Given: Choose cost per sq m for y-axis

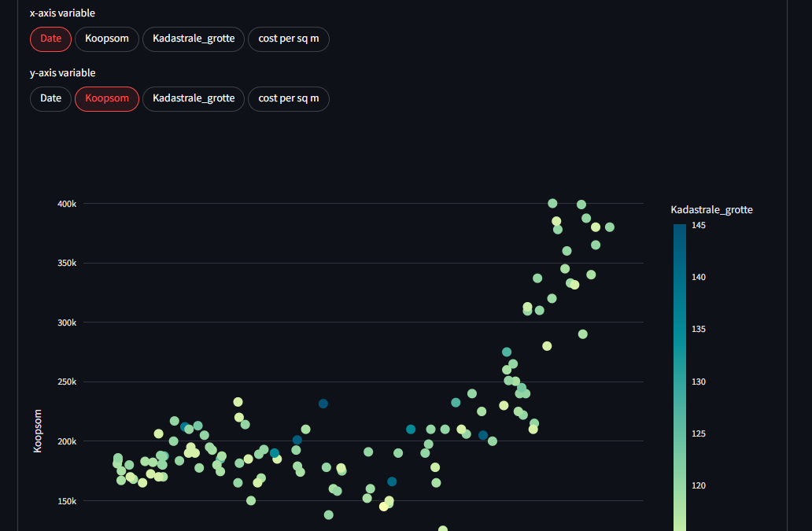Looking at the screenshot, I should coord(288,98).
